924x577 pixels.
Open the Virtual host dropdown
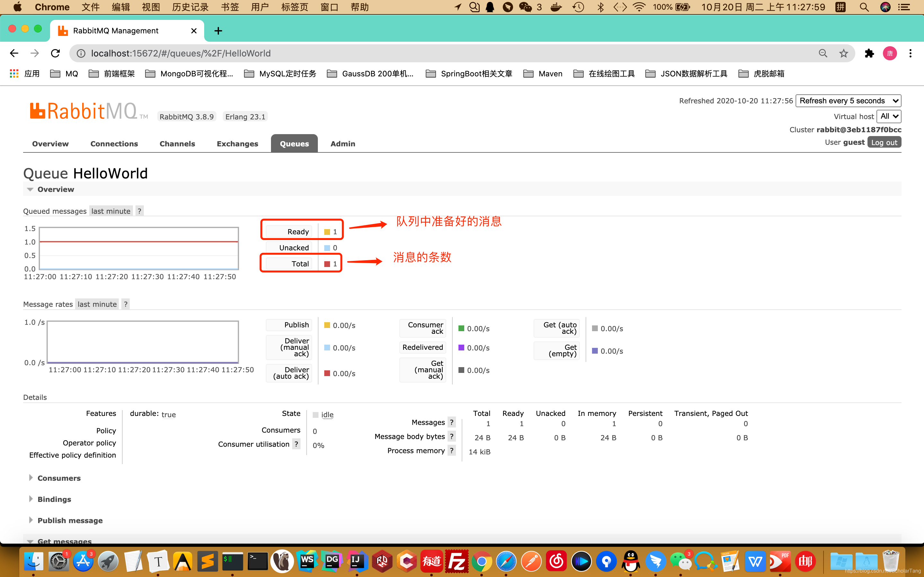point(889,116)
